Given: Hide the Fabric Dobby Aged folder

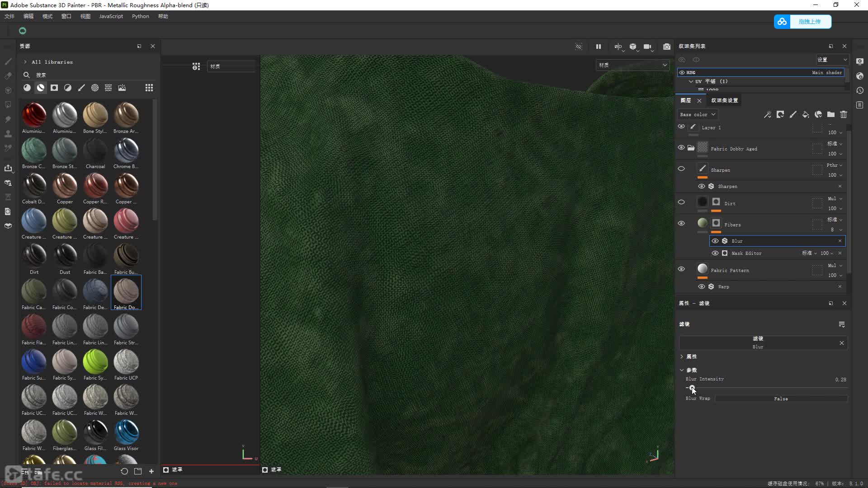Looking at the screenshot, I should point(681,148).
